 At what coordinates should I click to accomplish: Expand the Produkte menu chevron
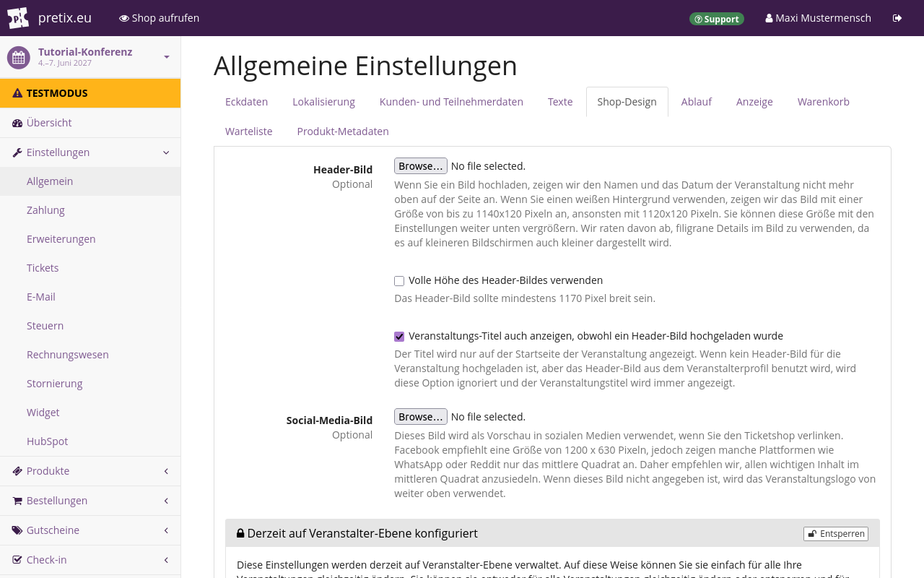point(166,471)
